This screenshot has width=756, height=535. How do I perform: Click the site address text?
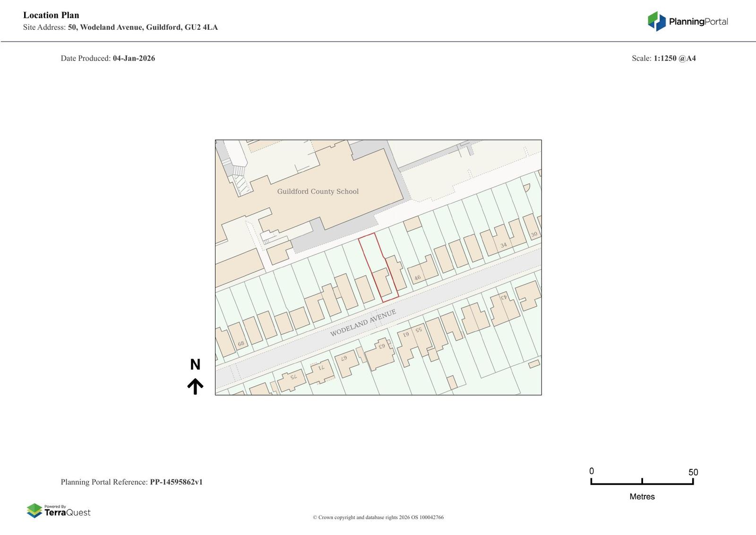click(x=142, y=27)
